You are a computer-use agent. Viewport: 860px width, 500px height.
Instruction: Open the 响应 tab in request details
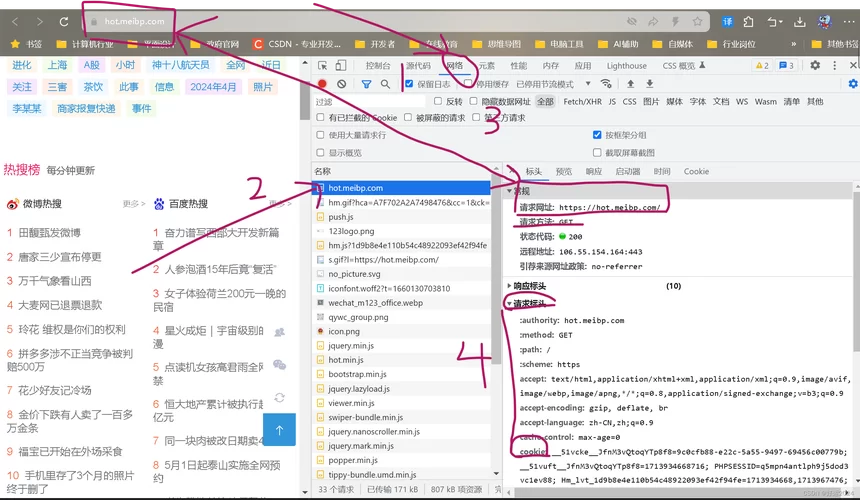pos(593,172)
